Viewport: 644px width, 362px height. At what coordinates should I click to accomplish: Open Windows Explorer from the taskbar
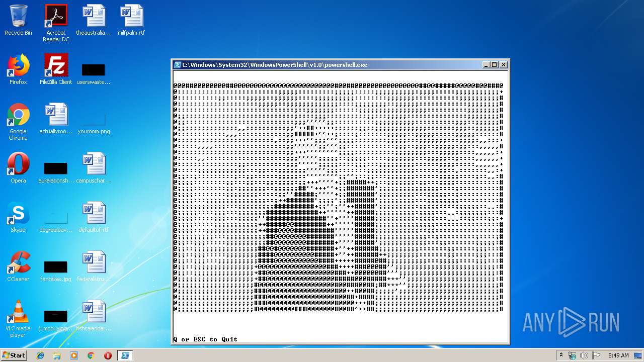point(57,355)
